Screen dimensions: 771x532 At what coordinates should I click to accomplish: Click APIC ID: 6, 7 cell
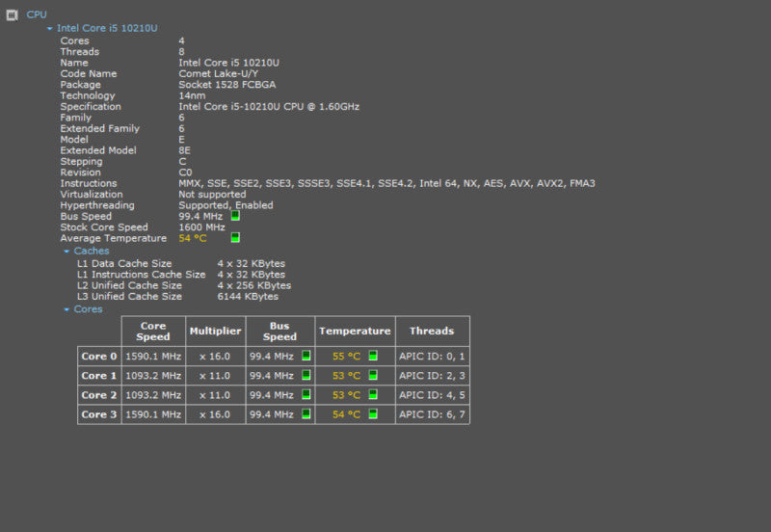[x=432, y=414]
